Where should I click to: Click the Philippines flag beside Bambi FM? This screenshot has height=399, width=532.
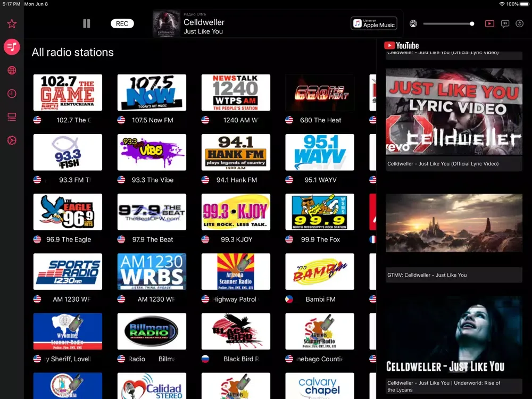click(289, 299)
